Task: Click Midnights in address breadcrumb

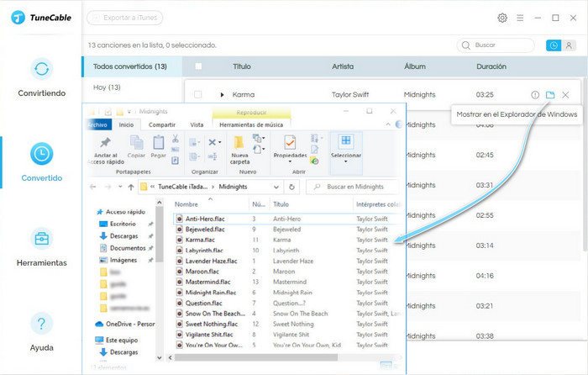Action: [x=233, y=187]
